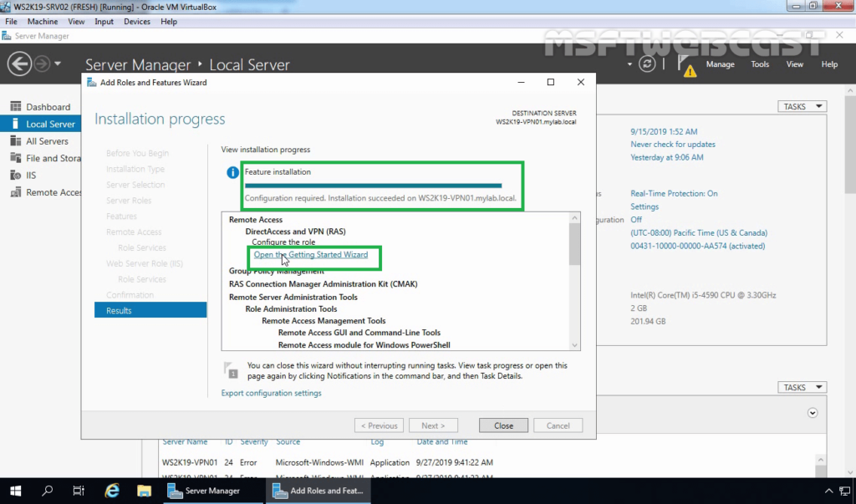Open the Windows Start button

click(x=15, y=491)
